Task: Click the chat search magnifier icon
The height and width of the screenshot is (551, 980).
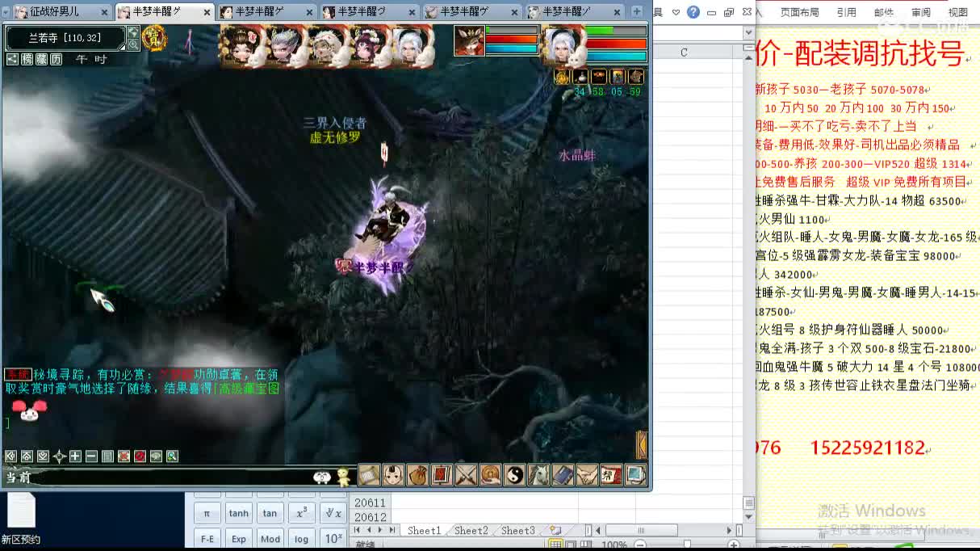Action: point(172,456)
